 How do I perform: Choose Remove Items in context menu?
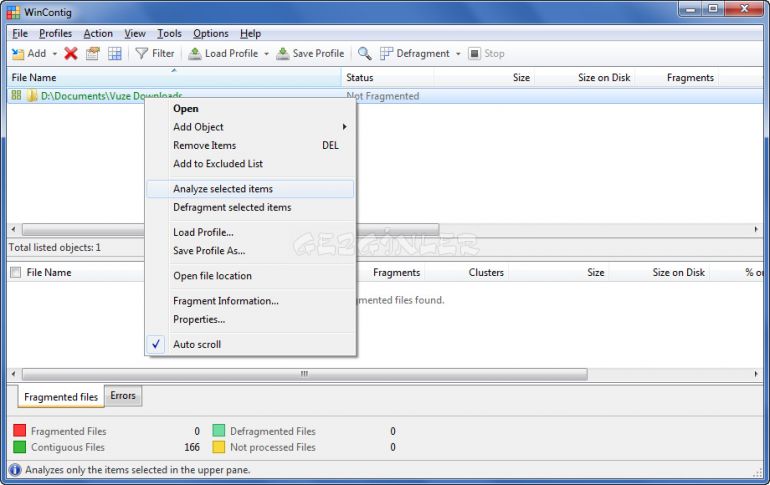tap(250, 145)
